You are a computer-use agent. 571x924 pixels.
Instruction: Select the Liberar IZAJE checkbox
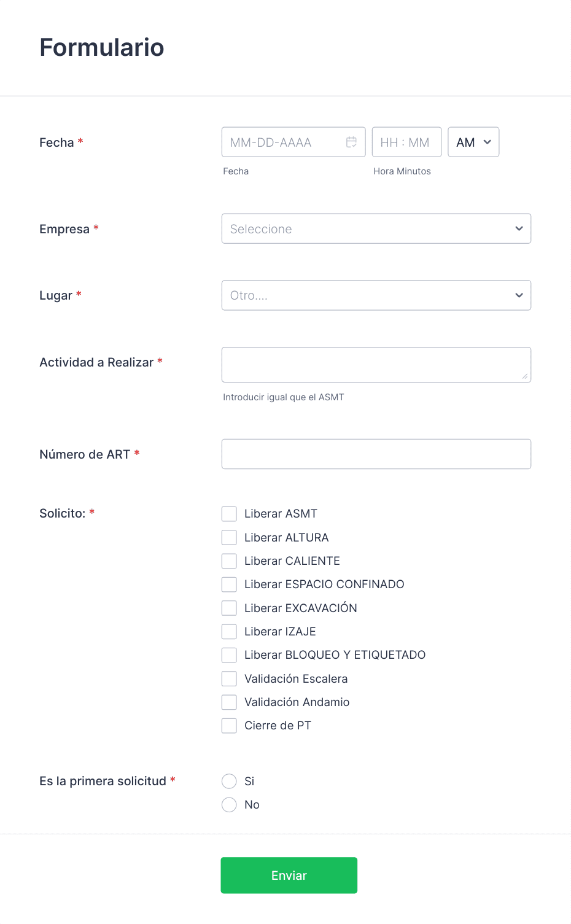point(229,632)
